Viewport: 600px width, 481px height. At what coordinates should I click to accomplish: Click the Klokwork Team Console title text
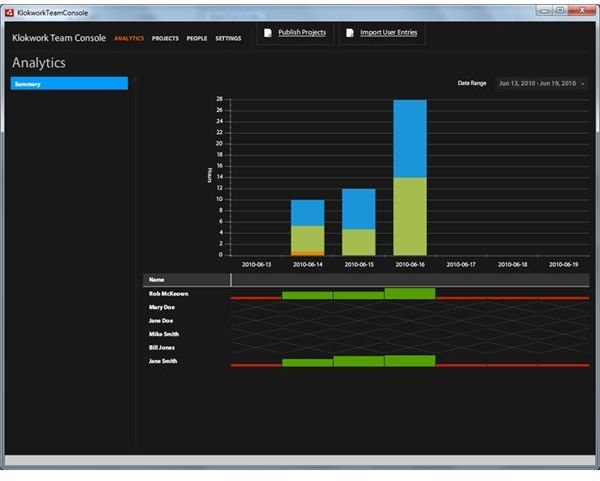(59, 38)
